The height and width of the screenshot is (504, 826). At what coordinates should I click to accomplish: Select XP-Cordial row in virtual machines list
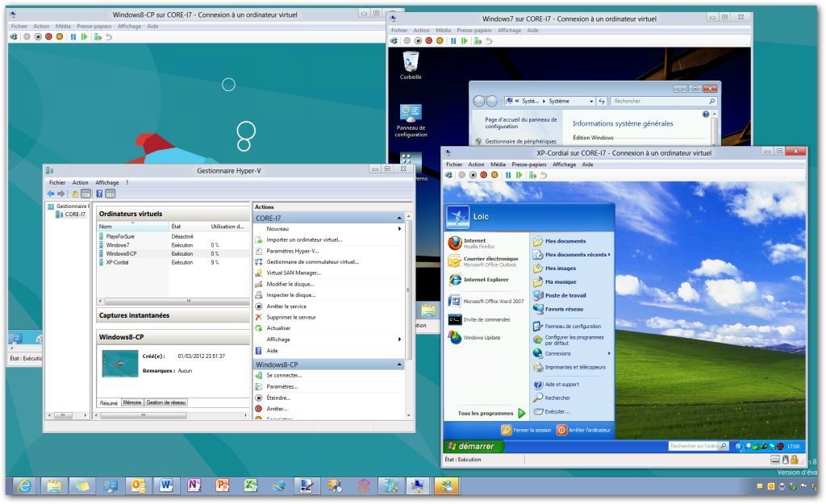point(173,262)
